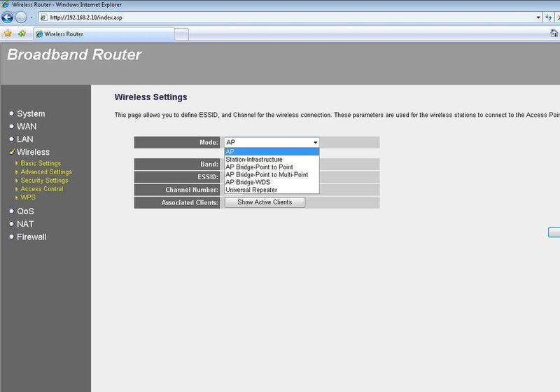
Task: Click the Home icon in the browser toolbar
Action: coord(554,33)
